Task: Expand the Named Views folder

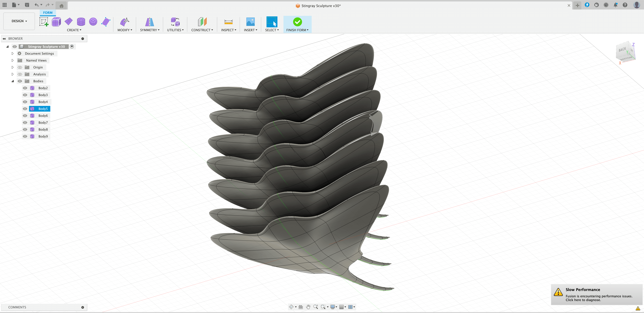Action: [13, 61]
